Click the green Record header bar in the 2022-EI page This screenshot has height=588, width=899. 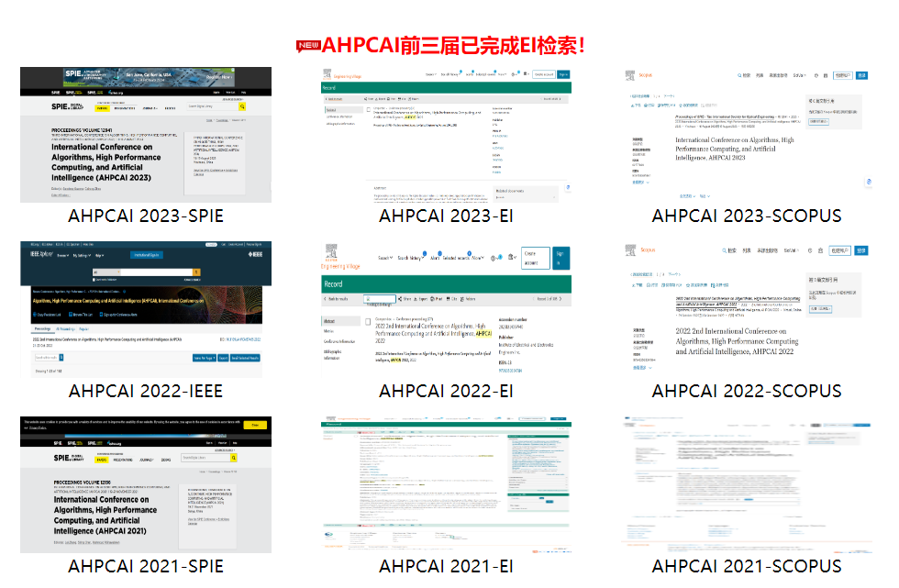point(446,283)
